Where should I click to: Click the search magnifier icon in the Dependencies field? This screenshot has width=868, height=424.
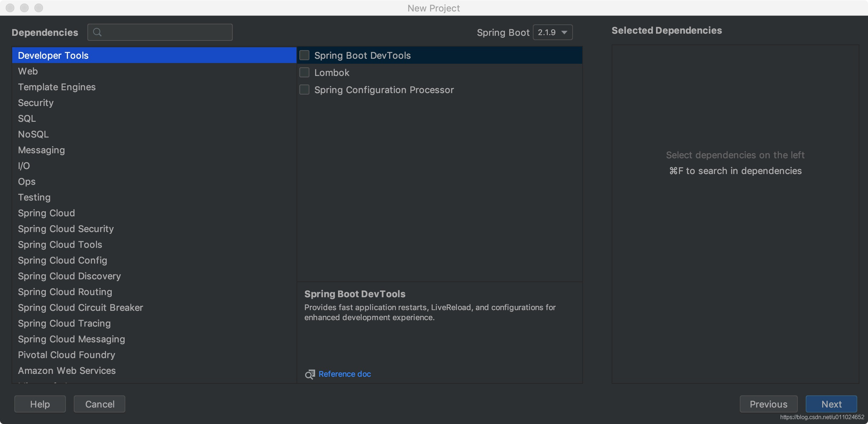click(97, 32)
